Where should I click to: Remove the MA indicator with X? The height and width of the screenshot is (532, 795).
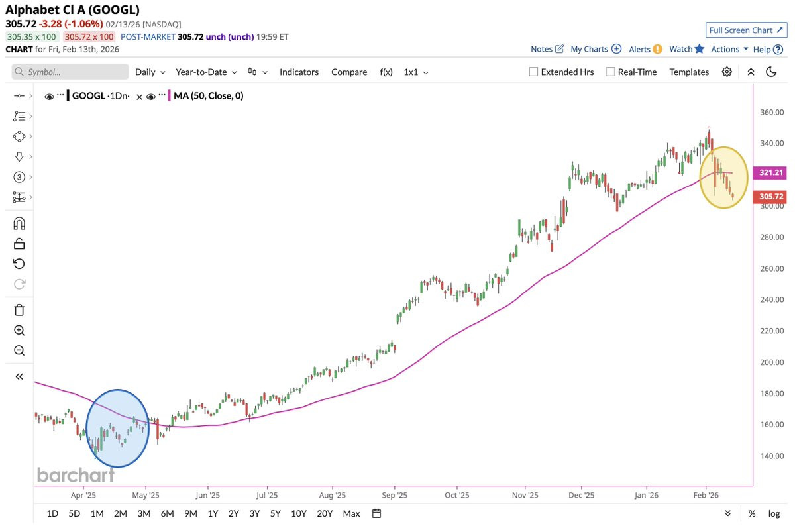[139, 97]
